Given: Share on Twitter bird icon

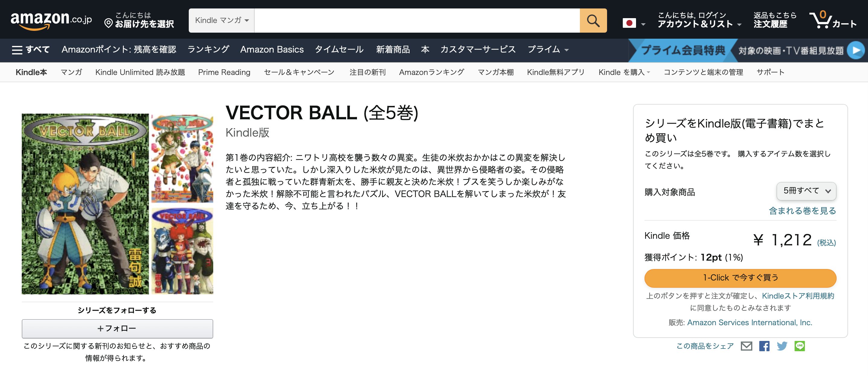Looking at the screenshot, I should click(x=782, y=346).
